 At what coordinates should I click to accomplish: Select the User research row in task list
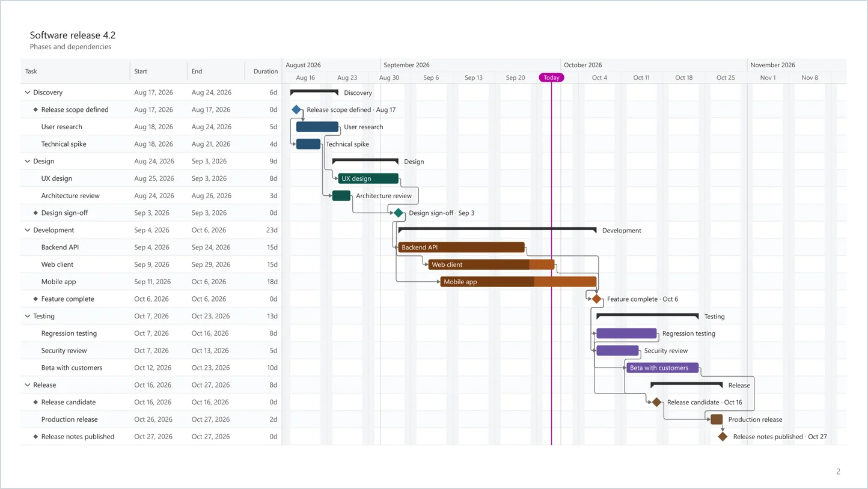click(151, 127)
